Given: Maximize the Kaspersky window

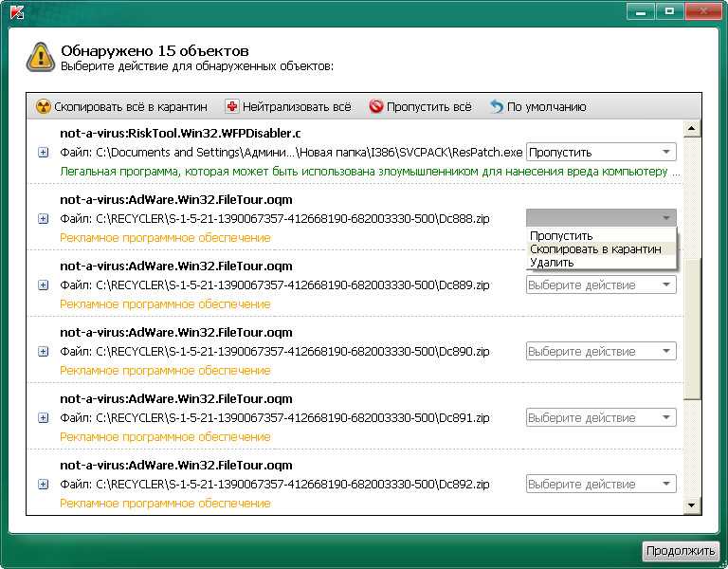Looking at the screenshot, I should click(669, 11).
